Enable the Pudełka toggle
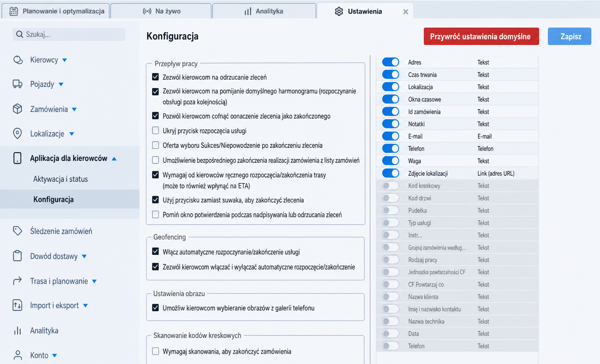Image resolution: width=600 pixels, height=364 pixels. (x=390, y=210)
